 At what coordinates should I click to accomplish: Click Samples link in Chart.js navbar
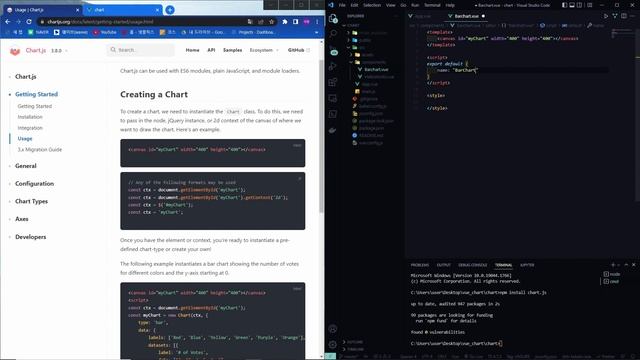point(233,50)
